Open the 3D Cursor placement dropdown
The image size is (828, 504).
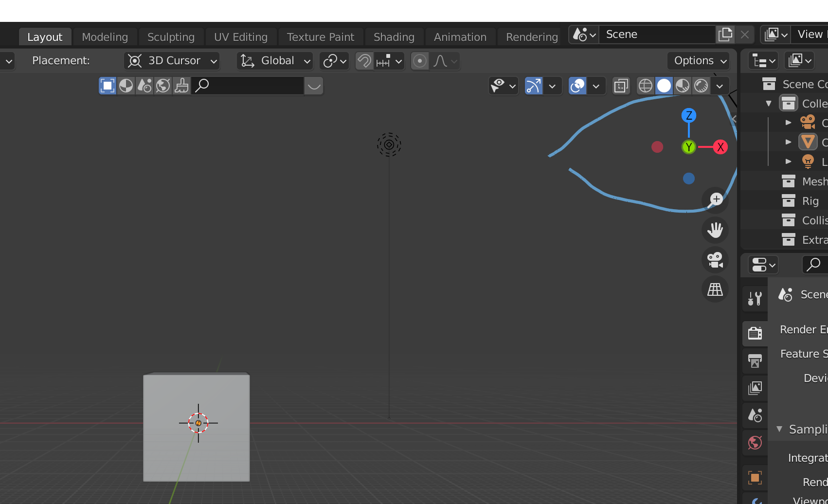pos(172,61)
